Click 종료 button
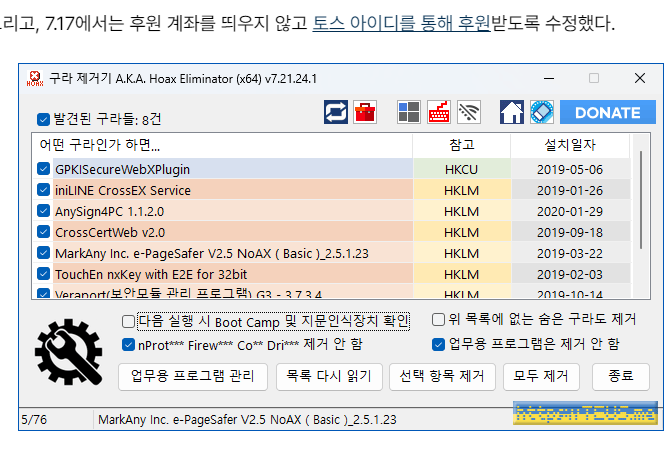Image resolution: width=665 pixels, height=450 pixels. [621, 377]
